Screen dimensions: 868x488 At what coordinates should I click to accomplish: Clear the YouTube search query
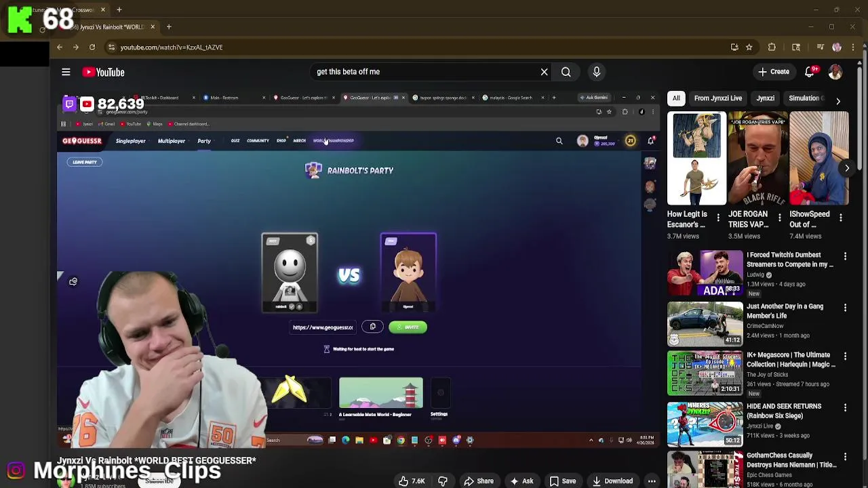point(544,72)
